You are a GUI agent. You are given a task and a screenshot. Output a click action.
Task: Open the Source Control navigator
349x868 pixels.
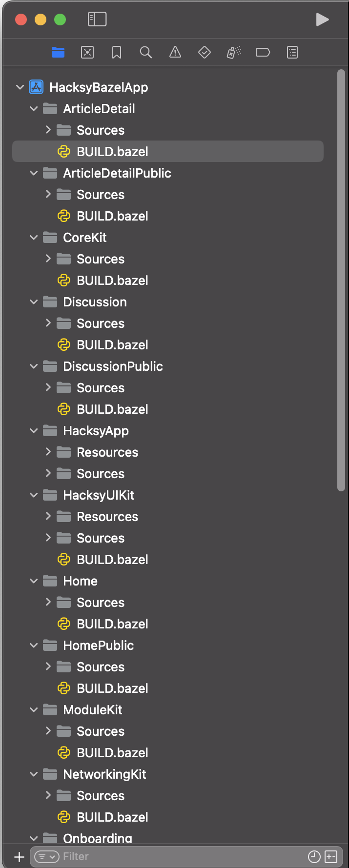[87, 52]
